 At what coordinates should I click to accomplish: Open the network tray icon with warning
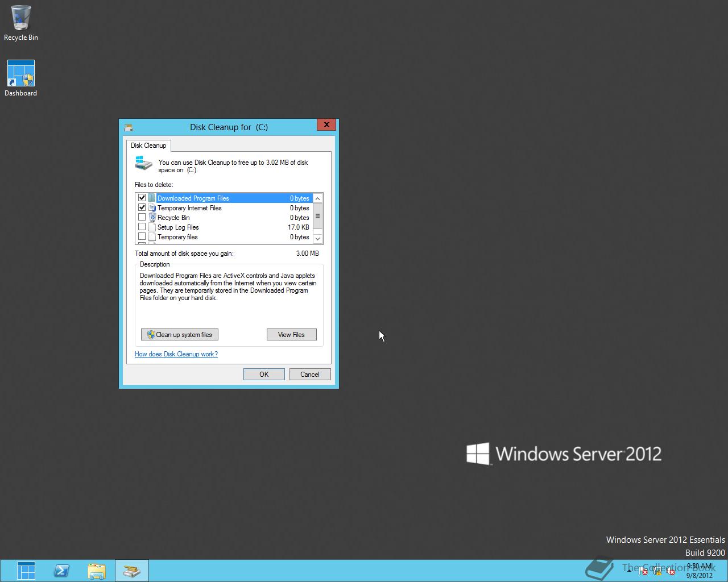coord(657,571)
